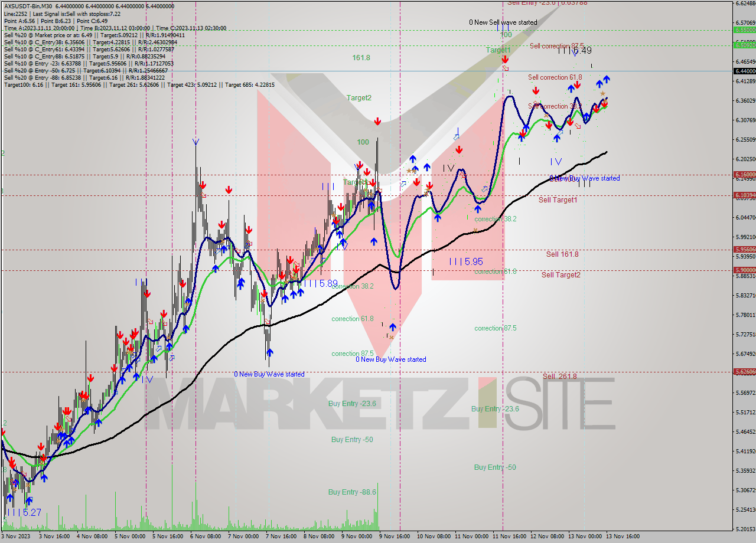Image resolution: width=756 pixels, height=543 pixels.
Task: Select the green 'Target2' label
Action: pos(359,98)
